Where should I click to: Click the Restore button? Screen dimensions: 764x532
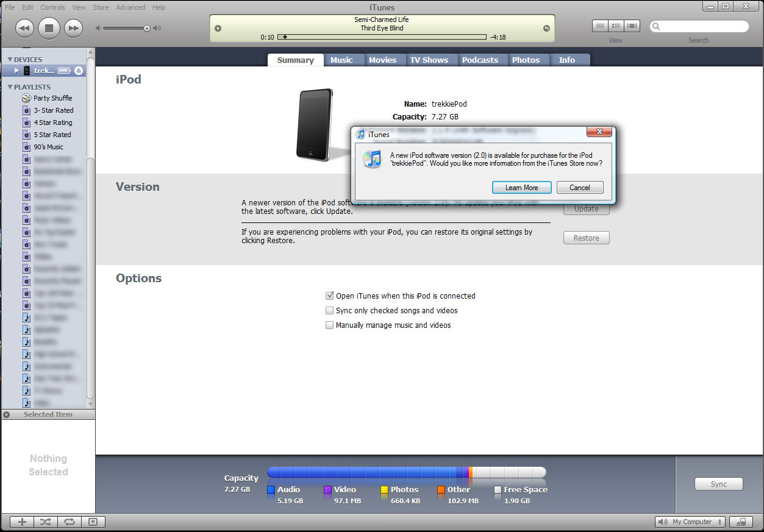(x=587, y=238)
